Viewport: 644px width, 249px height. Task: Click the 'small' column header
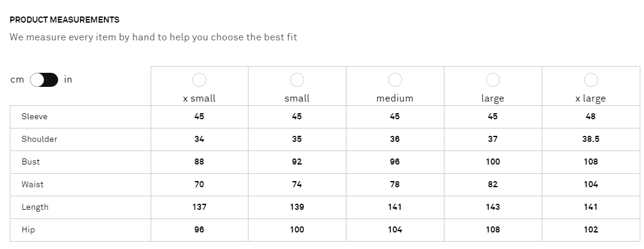pos(297,98)
